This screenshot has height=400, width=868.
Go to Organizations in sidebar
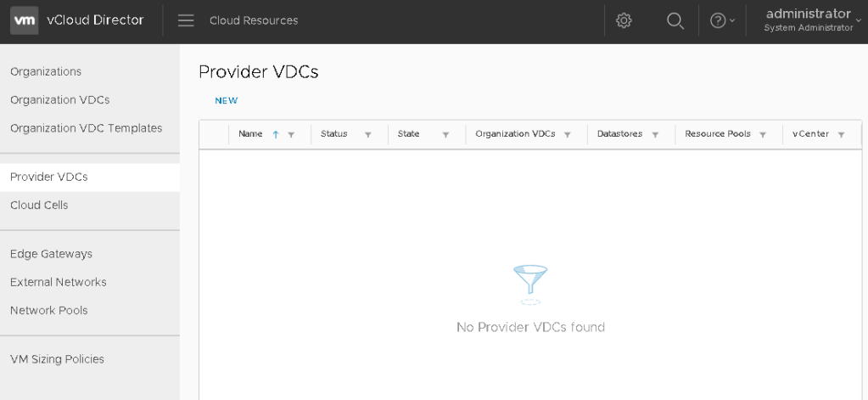coord(46,71)
